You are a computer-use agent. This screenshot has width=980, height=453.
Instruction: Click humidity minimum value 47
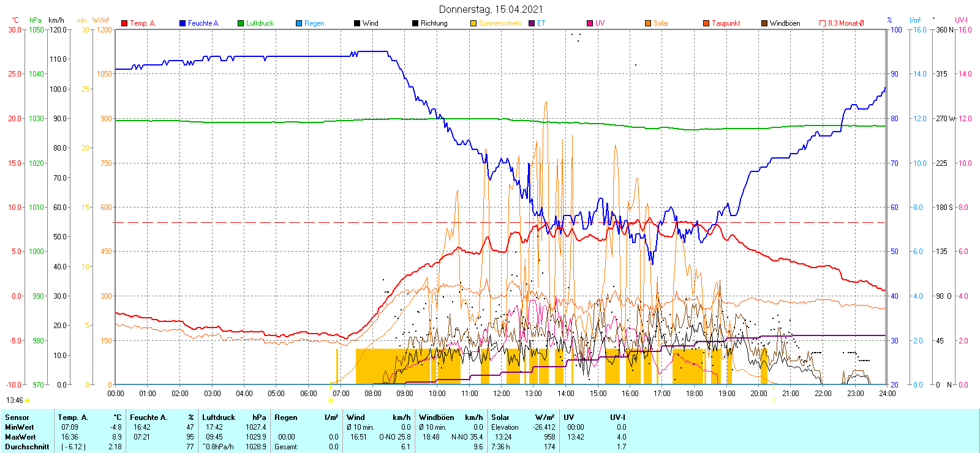tap(190, 427)
